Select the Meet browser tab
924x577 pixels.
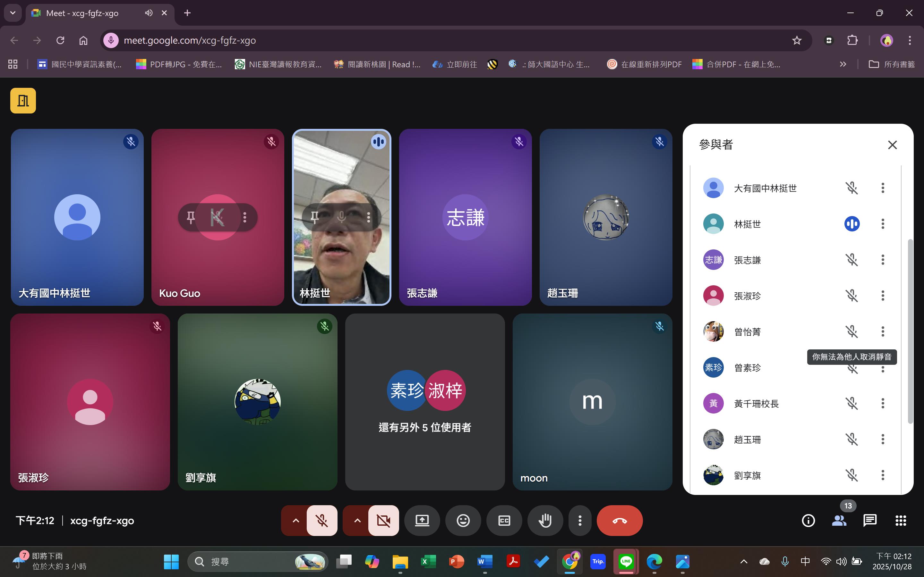tap(82, 13)
